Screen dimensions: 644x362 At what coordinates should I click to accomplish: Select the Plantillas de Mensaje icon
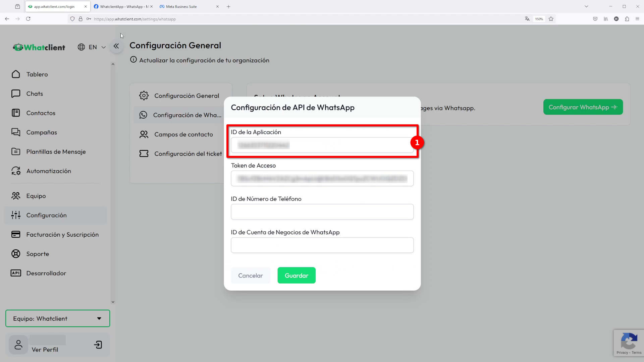point(16,152)
